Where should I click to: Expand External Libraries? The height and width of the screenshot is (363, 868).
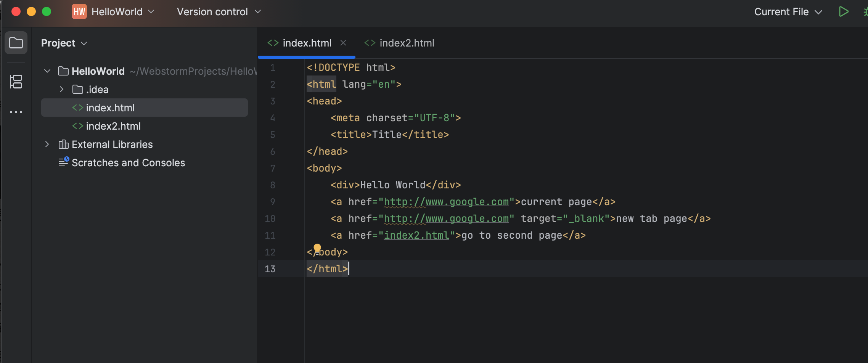pos(47,144)
